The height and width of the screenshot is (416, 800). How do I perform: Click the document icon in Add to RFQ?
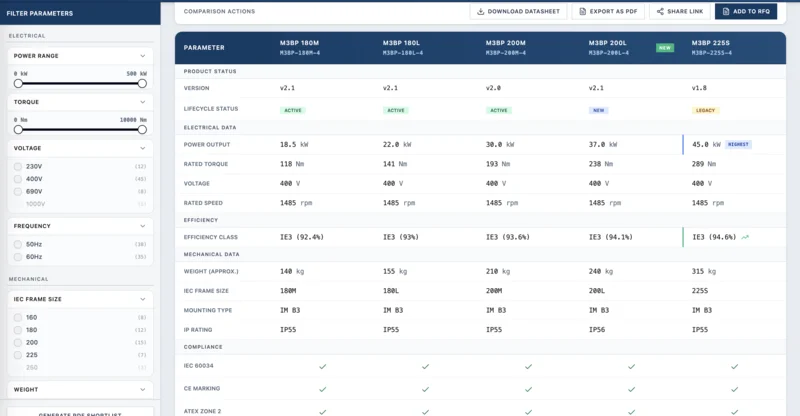point(728,11)
